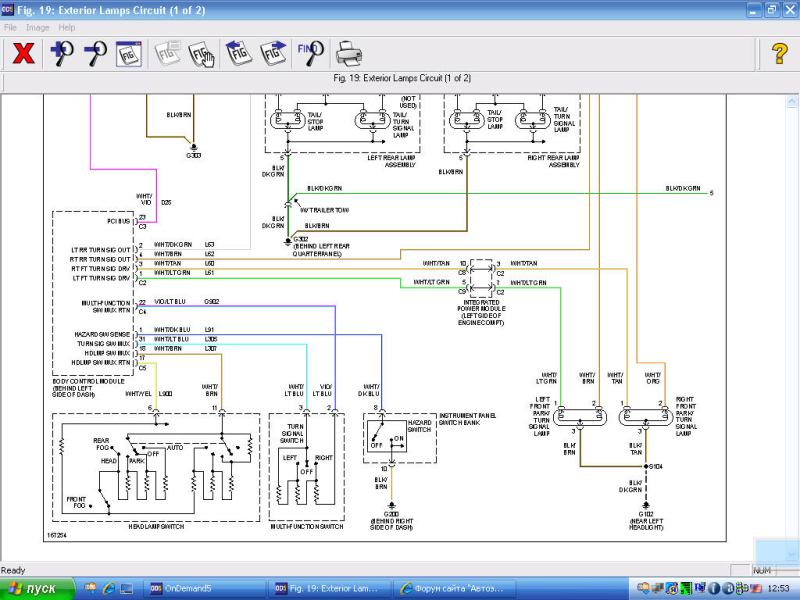
Task: Click the 'INSTRUMENT PANEL SWITCH BANK' label
Action: [467, 419]
